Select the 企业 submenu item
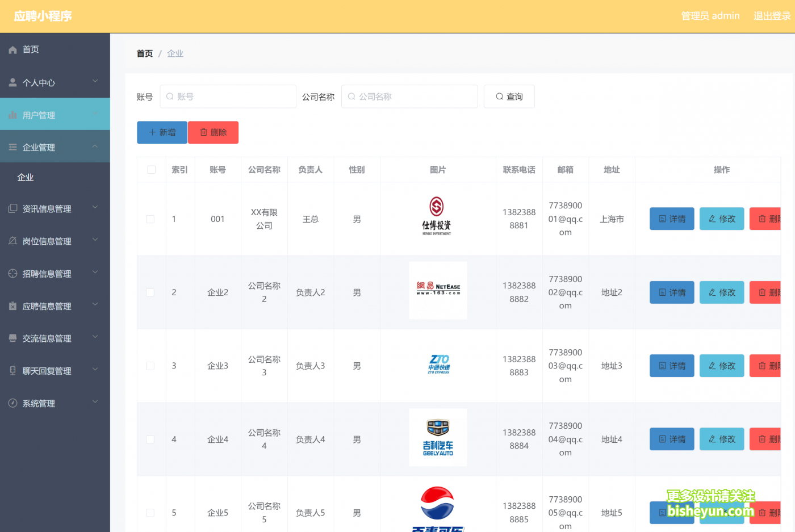This screenshot has height=532, width=795. [55, 177]
